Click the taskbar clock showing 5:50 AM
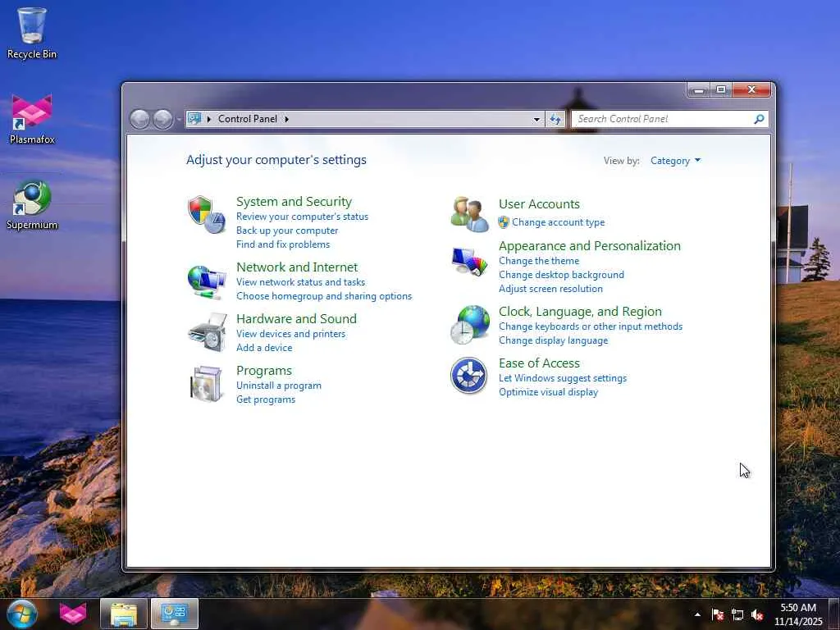 point(798,614)
